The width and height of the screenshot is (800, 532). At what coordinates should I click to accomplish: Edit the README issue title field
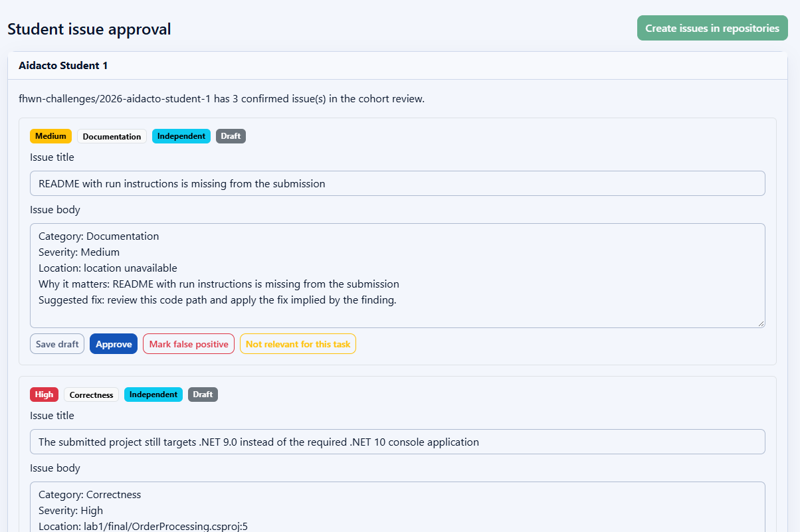tap(397, 183)
